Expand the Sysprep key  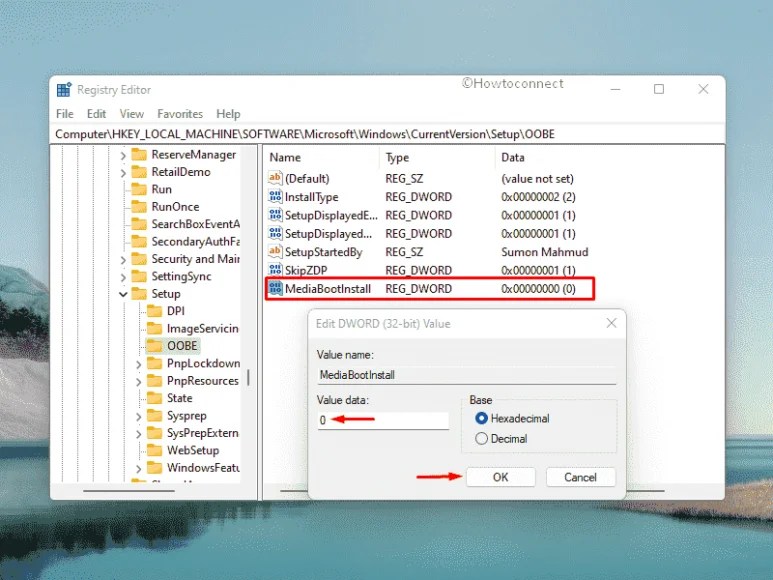139,416
